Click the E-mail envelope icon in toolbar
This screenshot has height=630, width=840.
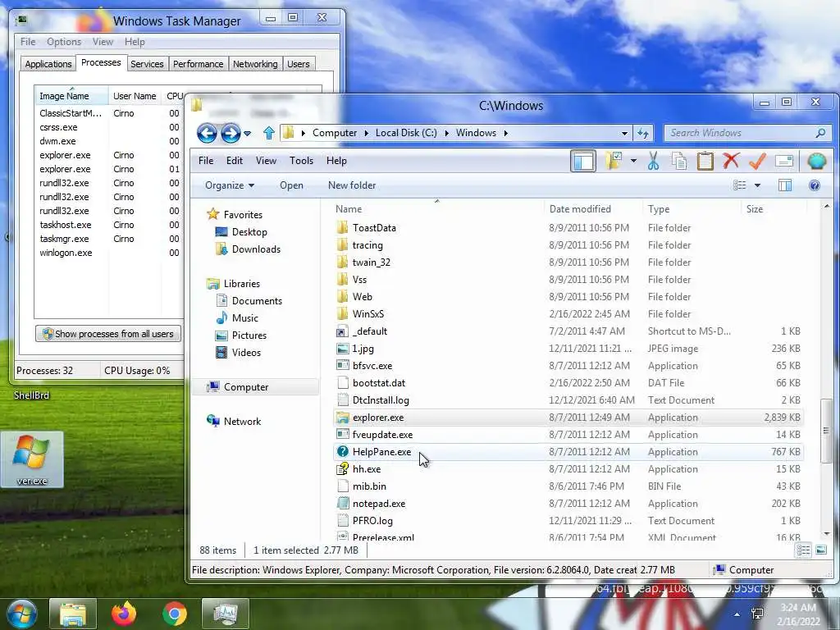pyautogui.click(x=783, y=161)
